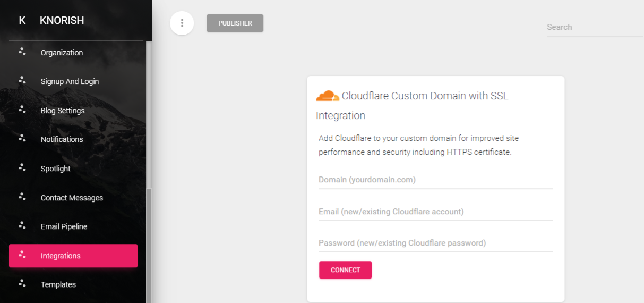Click the Search box at top right
644x303 pixels.
[x=595, y=27]
